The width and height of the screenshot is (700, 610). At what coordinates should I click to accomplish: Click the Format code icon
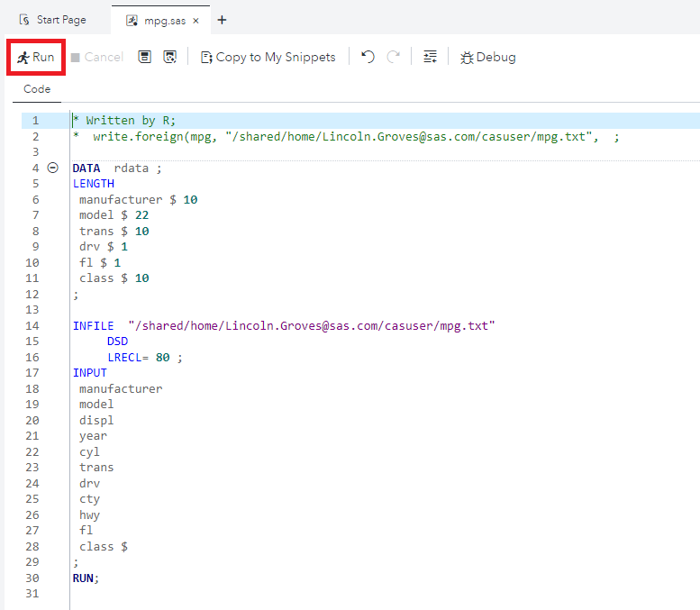coord(430,57)
